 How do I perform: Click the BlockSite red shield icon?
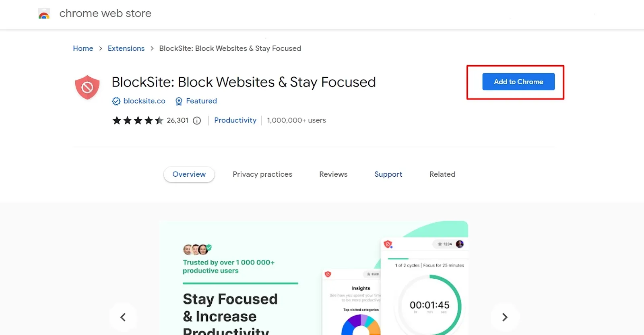click(87, 87)
